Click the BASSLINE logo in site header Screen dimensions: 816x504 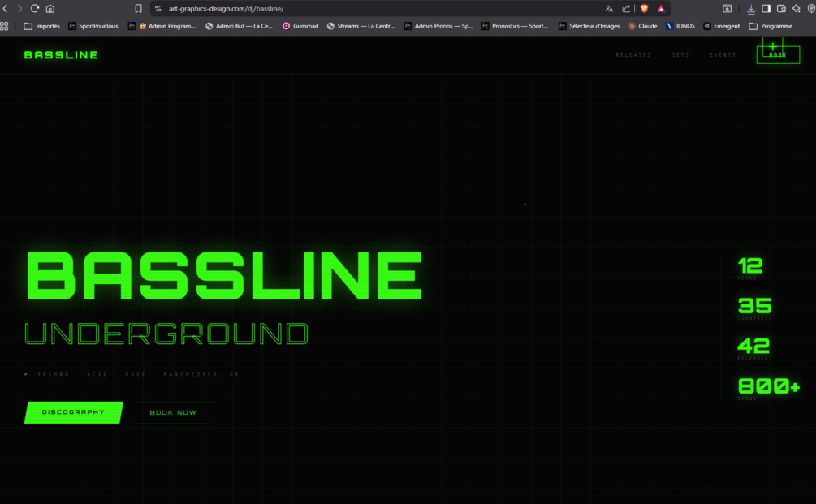[x=61, y=55]
